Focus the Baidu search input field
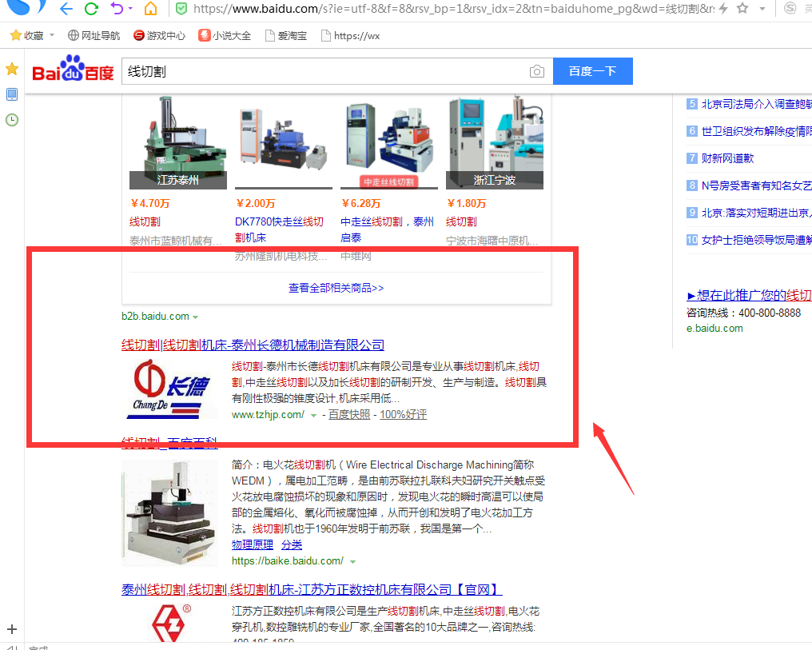Screen dimensions: 812x650 (324, 71)
